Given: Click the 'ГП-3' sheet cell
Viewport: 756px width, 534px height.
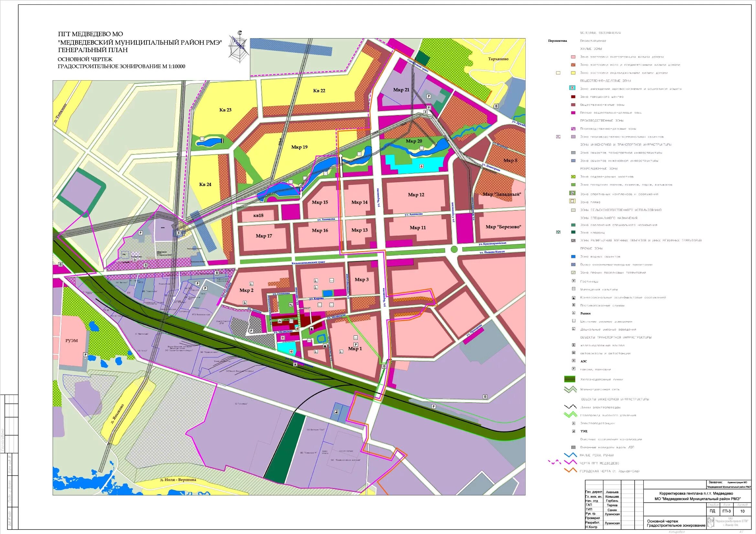Looking at the screenshot, I should coord(727,512).
